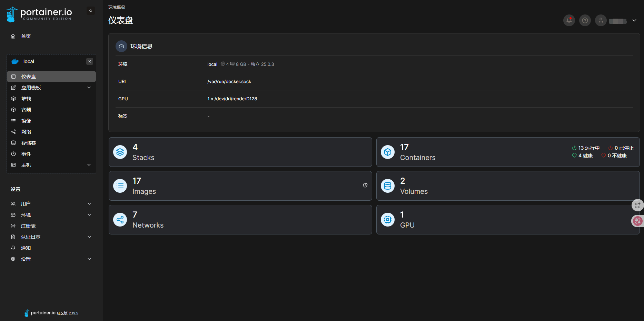Click the GPU chip icon
Screen dimensions: 644x321
pyautogui.click(x=387, y=220)
